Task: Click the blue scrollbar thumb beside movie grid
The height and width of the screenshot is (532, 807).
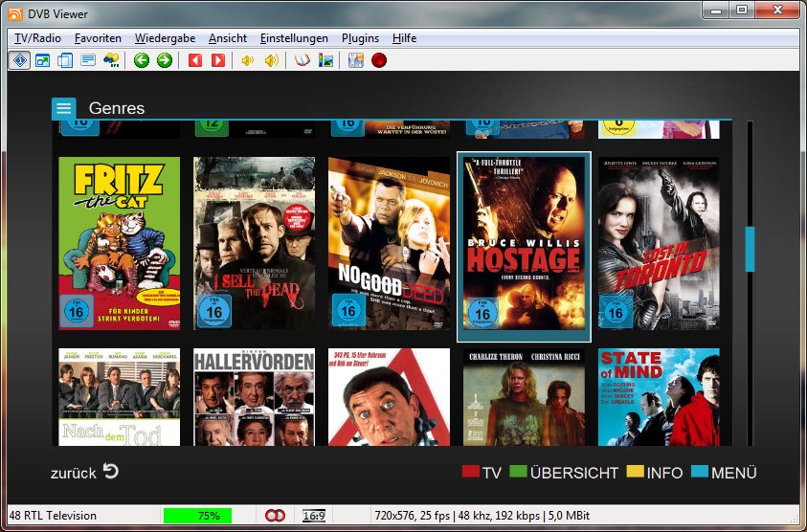Action: (x=750, y=249)
